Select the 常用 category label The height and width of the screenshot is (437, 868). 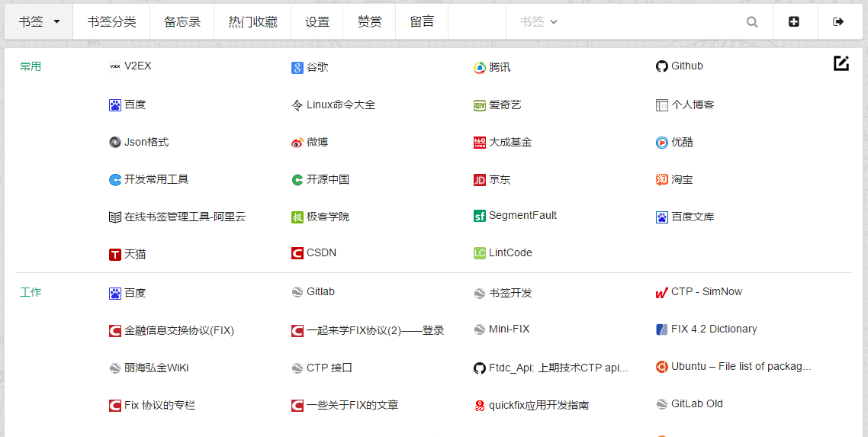pyautogui.click(x=31, y=66)
